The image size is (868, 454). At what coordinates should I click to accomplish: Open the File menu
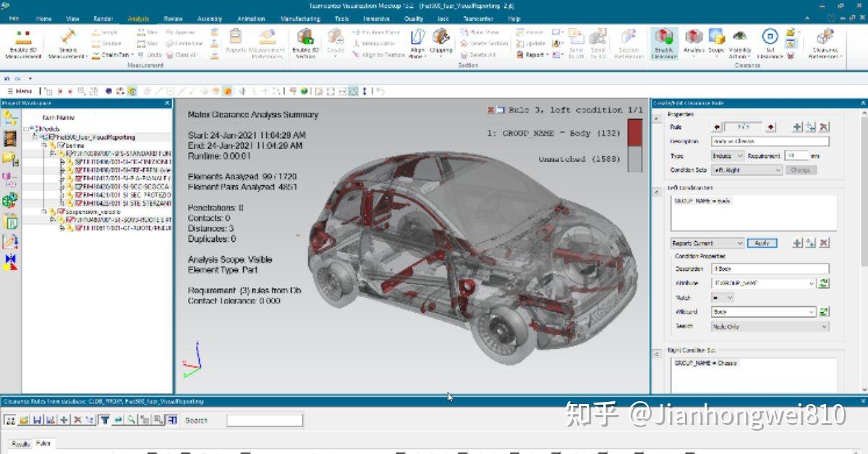pyautogui.click(x=14, y=19)
